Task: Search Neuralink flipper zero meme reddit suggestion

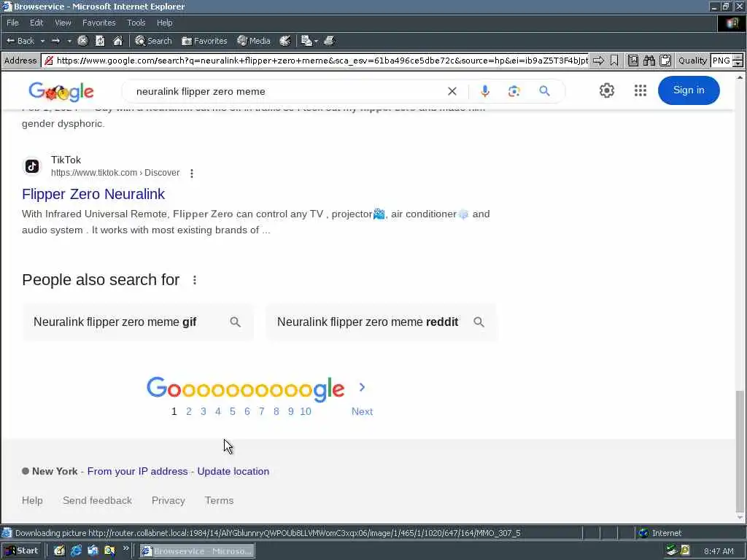Action: [382, 322]
